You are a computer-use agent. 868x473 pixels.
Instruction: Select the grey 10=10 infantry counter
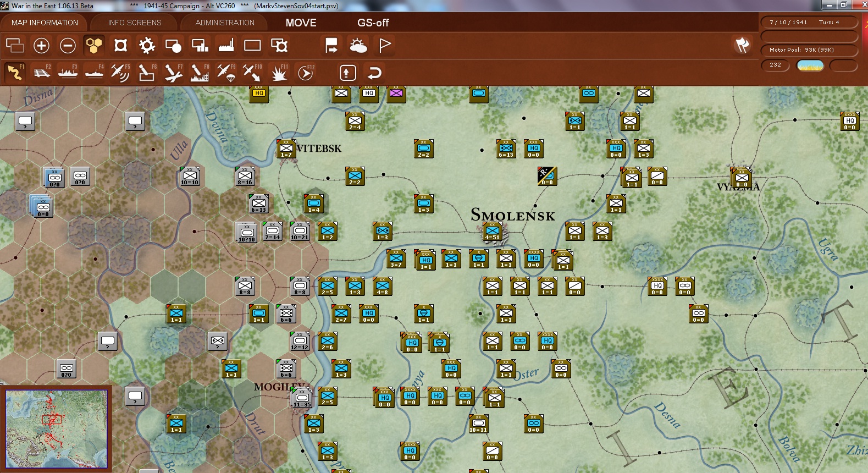(190, 177)
